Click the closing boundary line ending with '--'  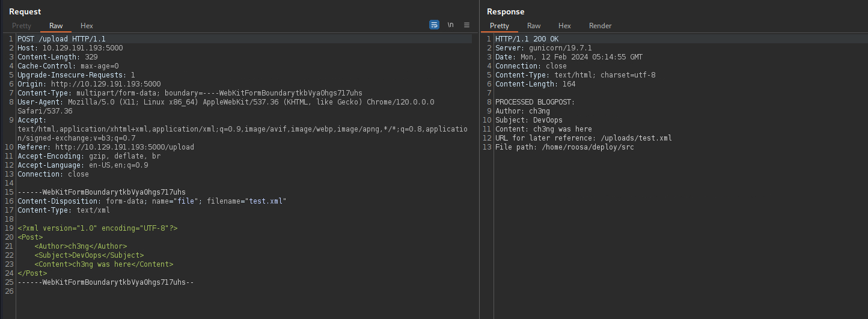106,282
